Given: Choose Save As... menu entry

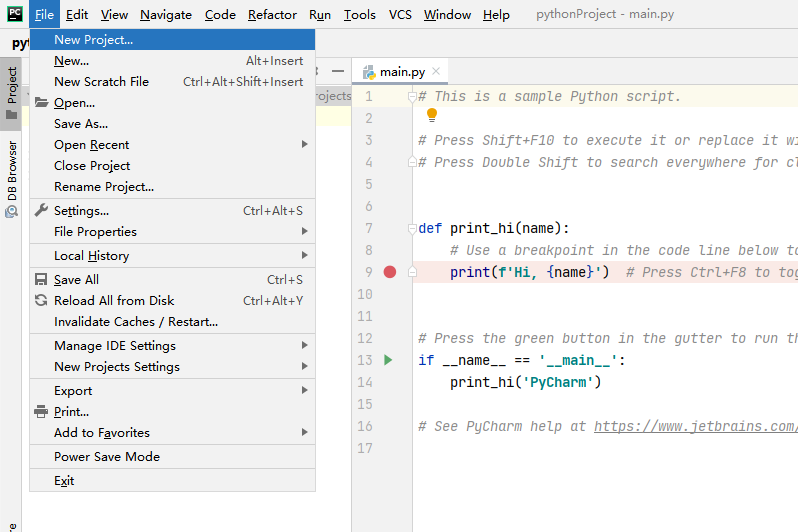Looking at the screenshot, I should (173, 124).
